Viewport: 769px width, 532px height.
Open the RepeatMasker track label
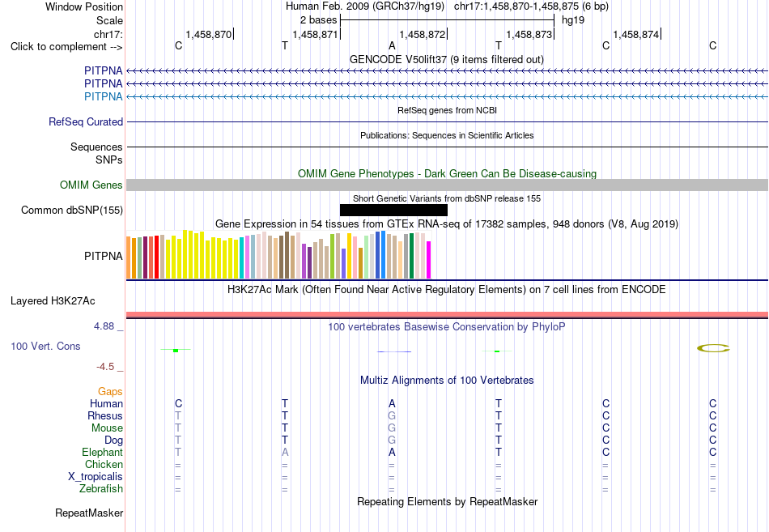pyautogui.click(x=89, y=513)
